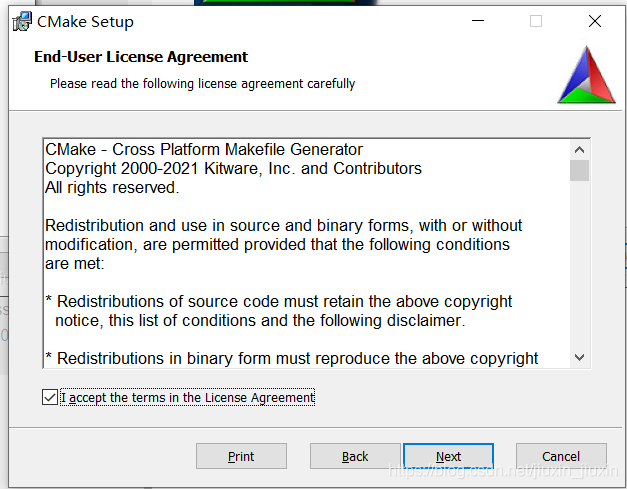Image resolution: width=627 pixels, height=489 pixels.
Task: Click 'notice, this list of conditions' line
Action: (260, 321)
